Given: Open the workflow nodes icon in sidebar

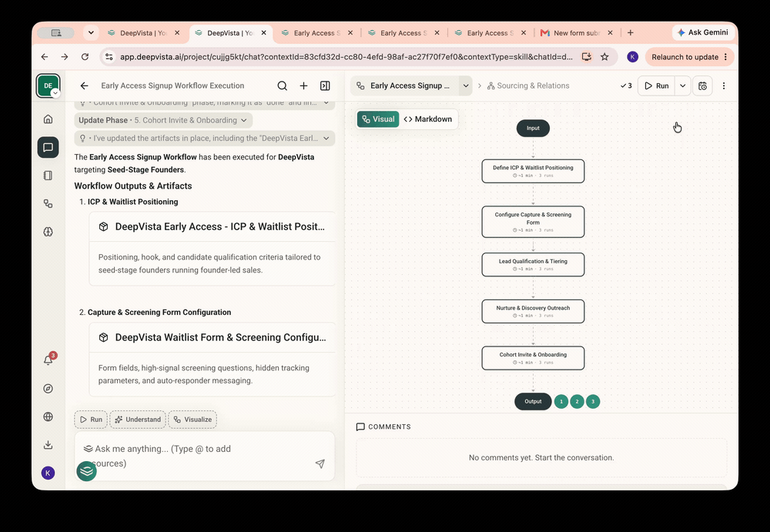Looking at the screenshot, I should (x=48, y=203).
